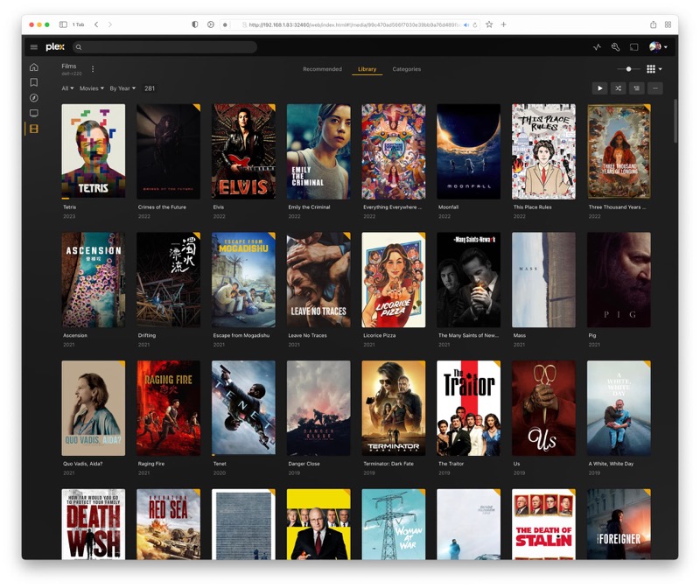Open the TV screen sidebar icon
The width and height of the screenshot is (700, 588).
[x=34, y=114]
